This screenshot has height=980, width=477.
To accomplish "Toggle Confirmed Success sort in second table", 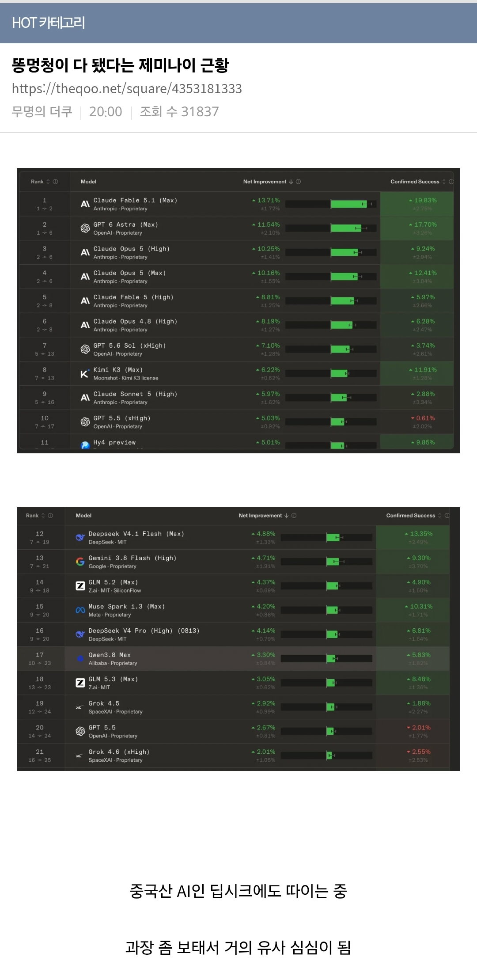I will click(440, 516).
